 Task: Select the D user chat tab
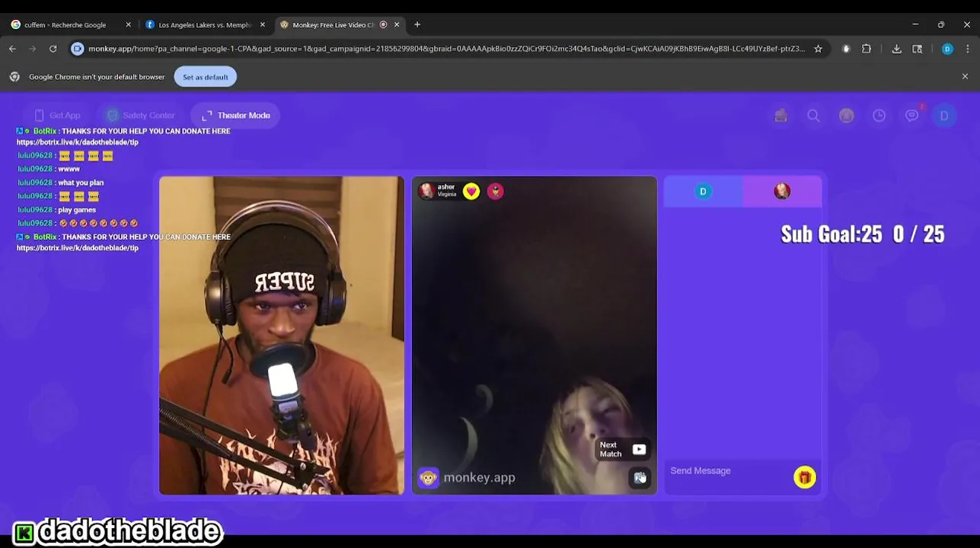point(703,192)
